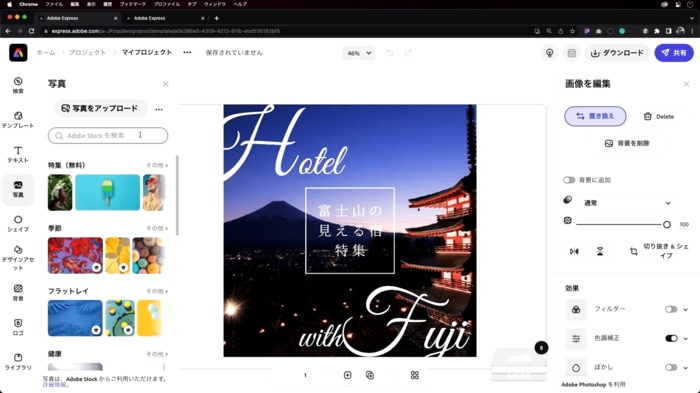Open the Photos panel in the sidebar
This screenshot has height=393, width=700.
pos(18,189)
